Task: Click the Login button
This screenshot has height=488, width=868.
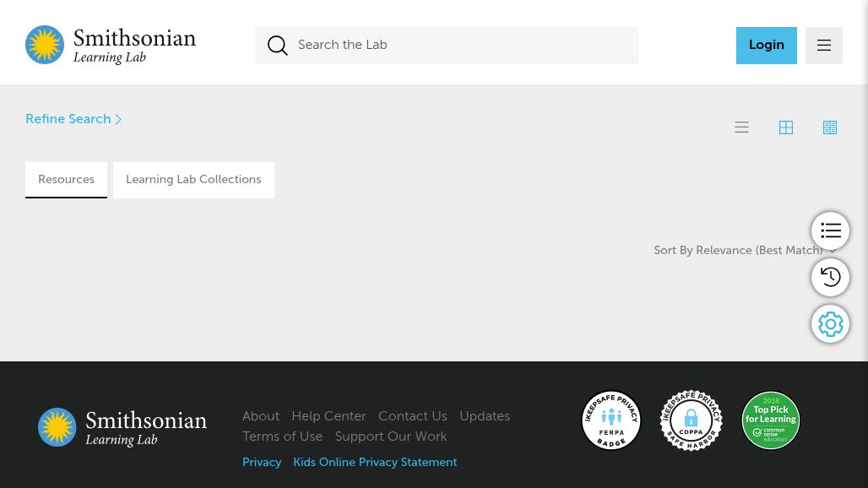Action: click(x=766, y=45)
